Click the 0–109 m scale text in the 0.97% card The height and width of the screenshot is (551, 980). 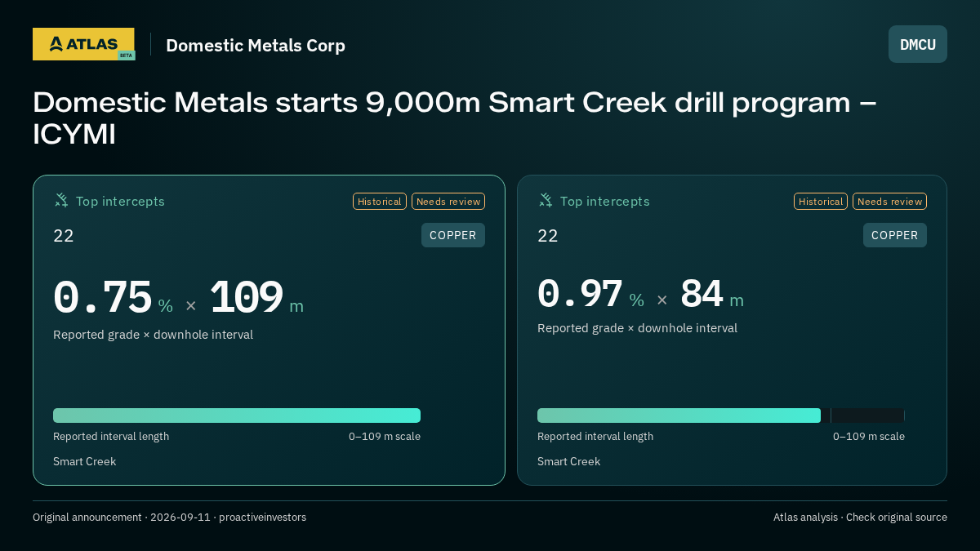pos(869,437)
